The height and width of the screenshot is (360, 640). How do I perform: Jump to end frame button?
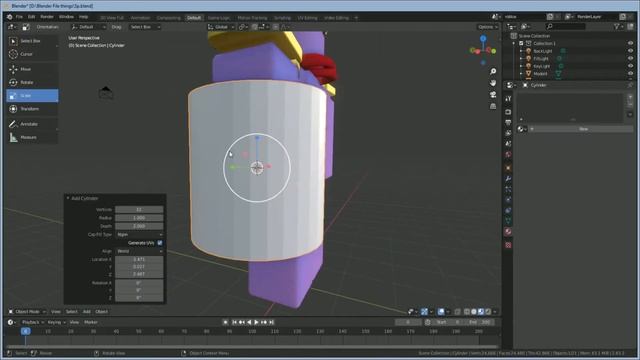271,322
